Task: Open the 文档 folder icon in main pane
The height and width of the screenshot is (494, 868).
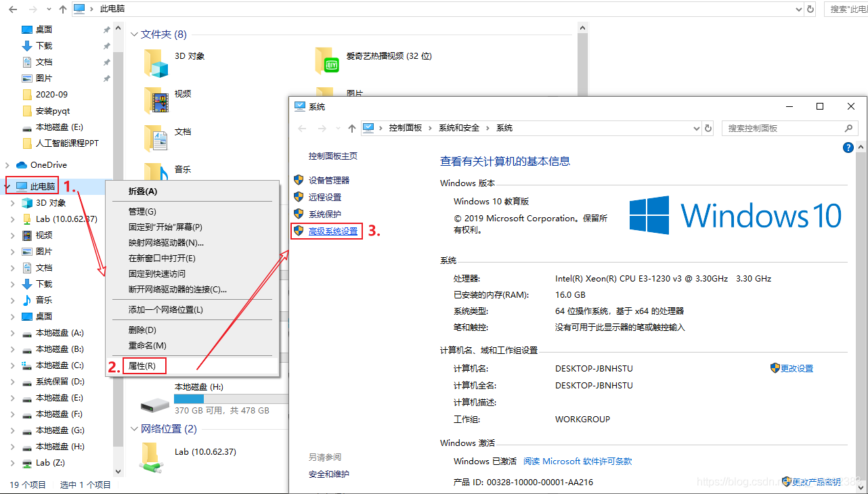Action: [156, 139]
